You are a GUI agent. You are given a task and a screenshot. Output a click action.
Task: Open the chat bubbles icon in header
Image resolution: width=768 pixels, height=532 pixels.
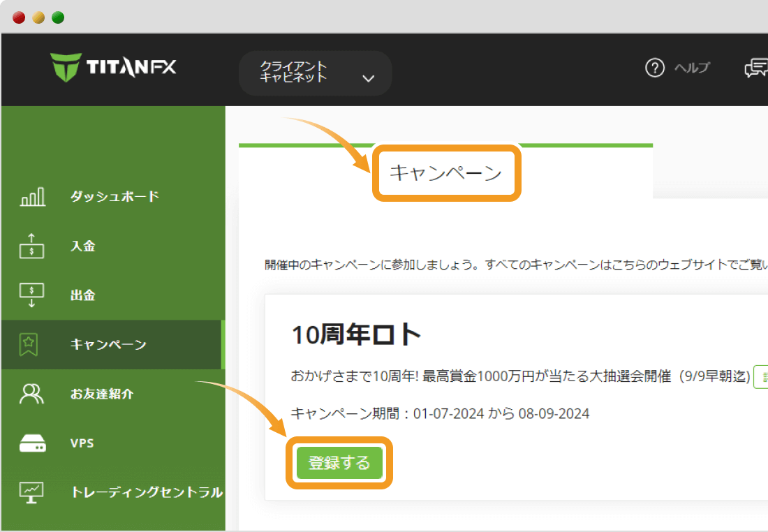(x=755, y=68)
